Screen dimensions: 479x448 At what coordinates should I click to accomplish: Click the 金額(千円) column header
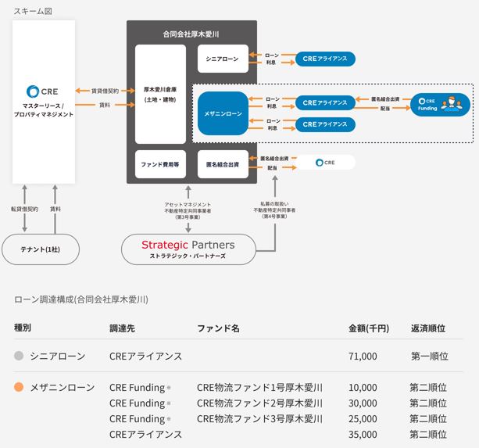tap(369, 328)
